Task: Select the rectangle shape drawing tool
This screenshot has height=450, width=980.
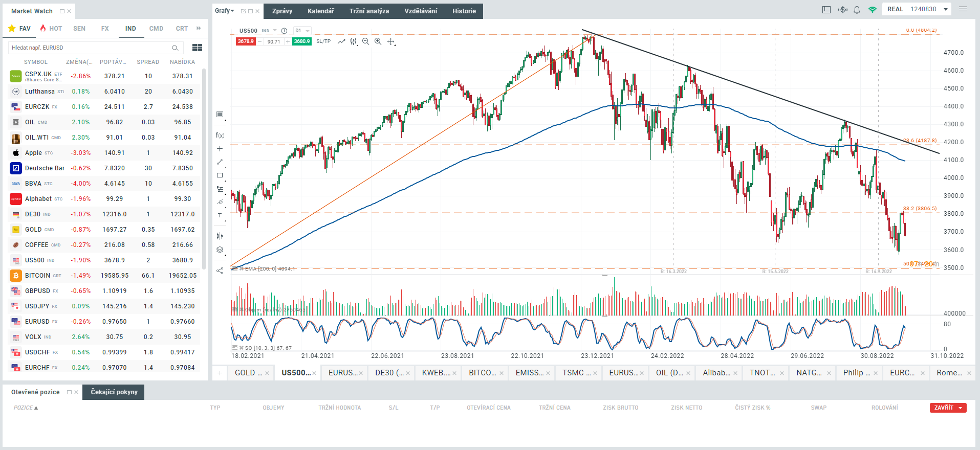Action: [x=220, y=175]
